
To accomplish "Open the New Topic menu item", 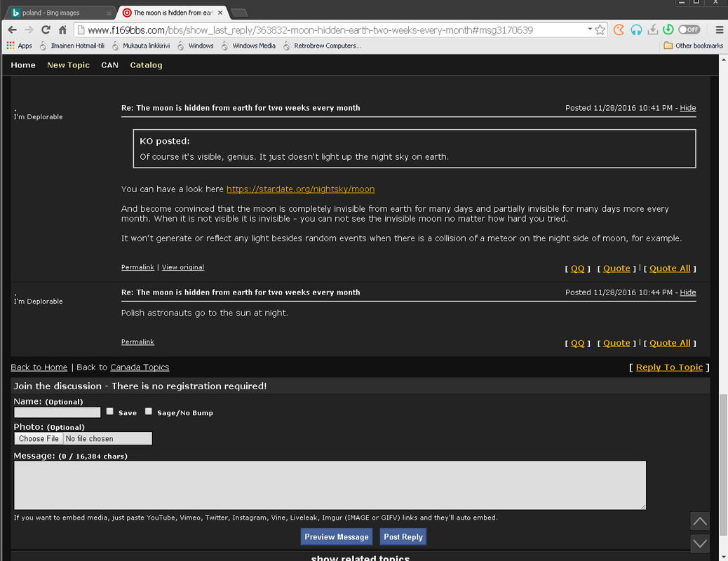I will coord(68,65).
